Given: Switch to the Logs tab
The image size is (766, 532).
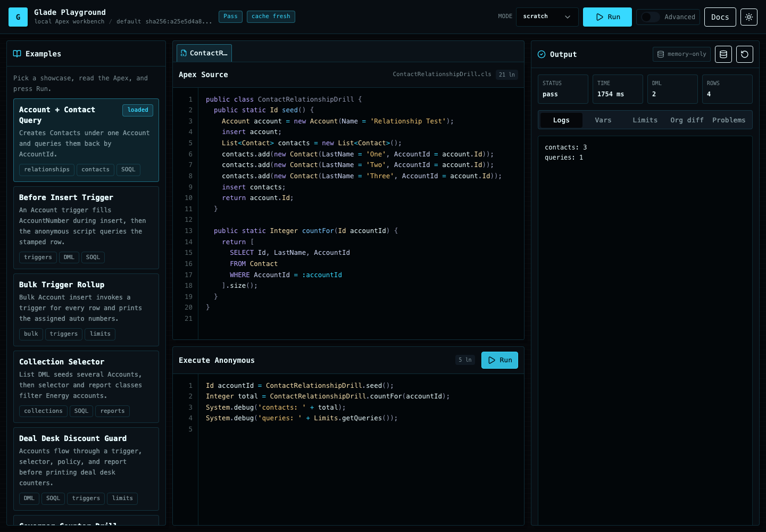Looking at the screenshot, I should click(561, 120).
